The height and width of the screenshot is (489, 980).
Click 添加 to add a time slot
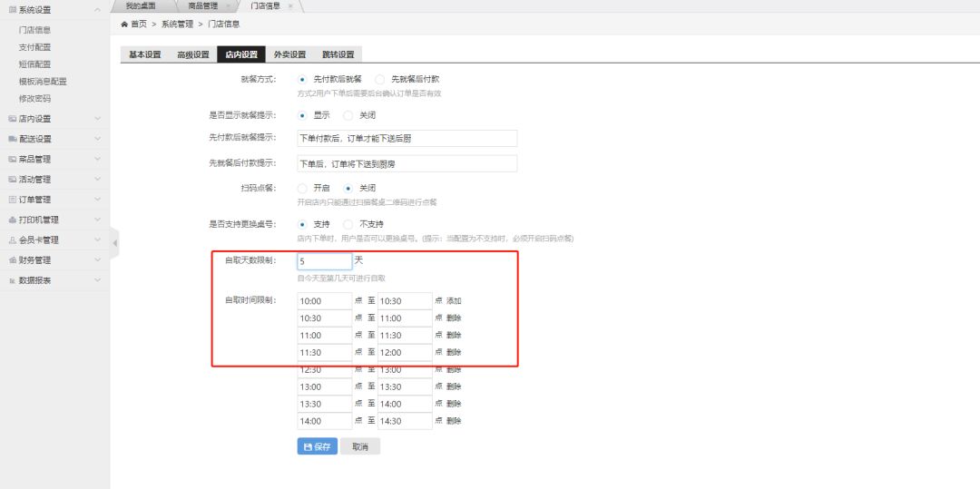coord(454,301)
